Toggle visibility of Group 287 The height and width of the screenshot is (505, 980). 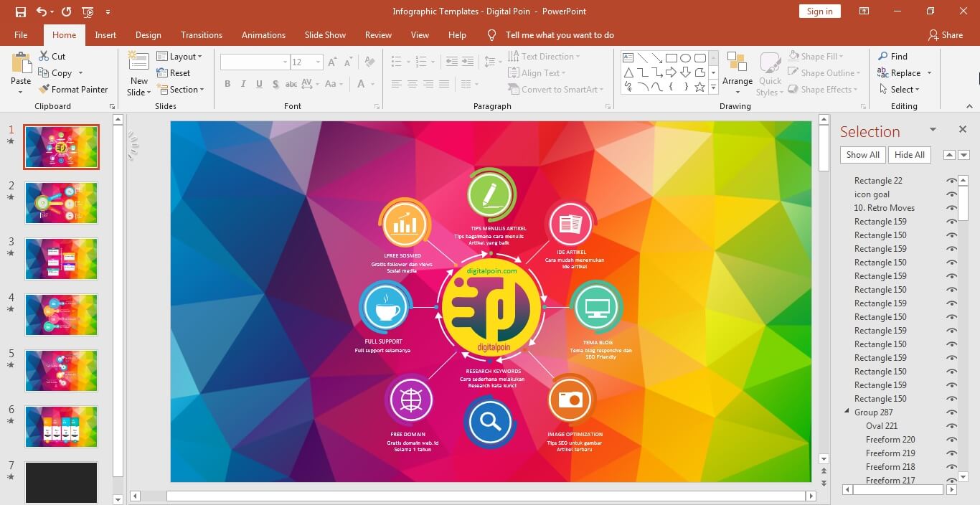951,412
